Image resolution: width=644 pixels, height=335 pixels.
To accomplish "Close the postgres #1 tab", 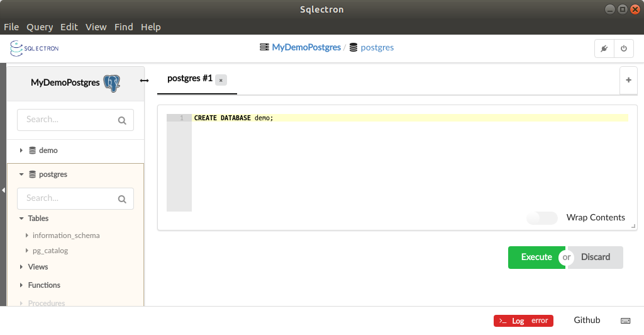I will 221,80.
